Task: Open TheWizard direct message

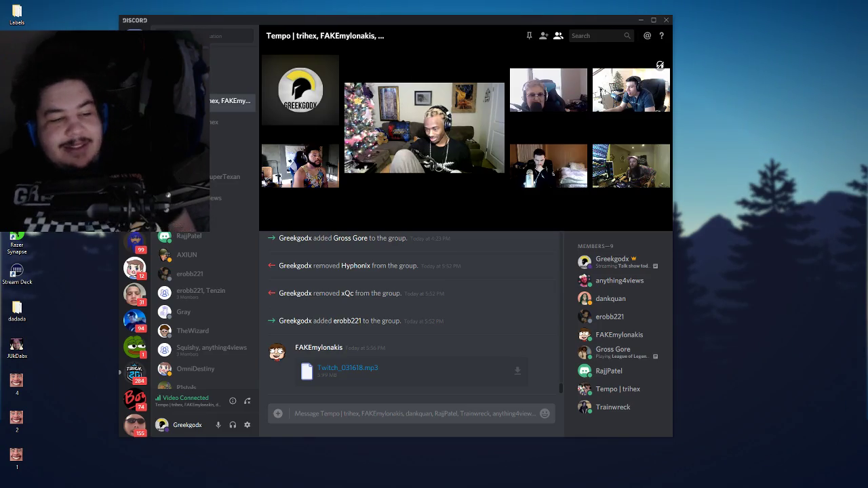Action: pos(203,331)
